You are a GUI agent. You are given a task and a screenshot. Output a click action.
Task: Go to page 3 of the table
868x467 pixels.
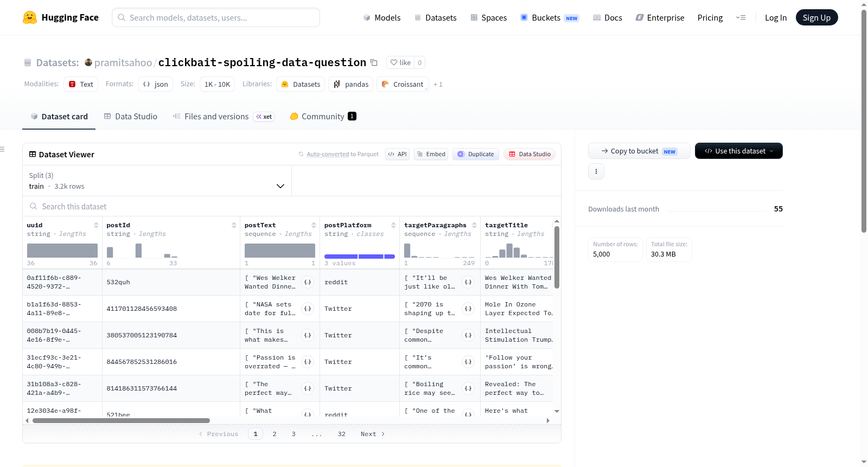click(x=293, y=434)
